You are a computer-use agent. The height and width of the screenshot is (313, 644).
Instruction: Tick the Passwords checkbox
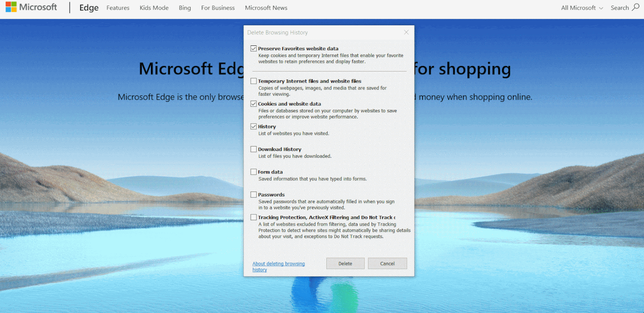tap(254, 194)
